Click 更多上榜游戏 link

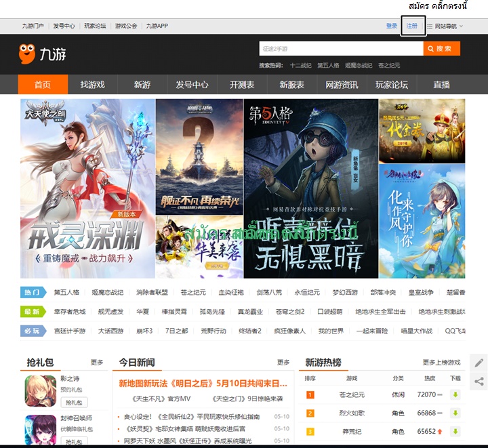click(x=441, y=363)
